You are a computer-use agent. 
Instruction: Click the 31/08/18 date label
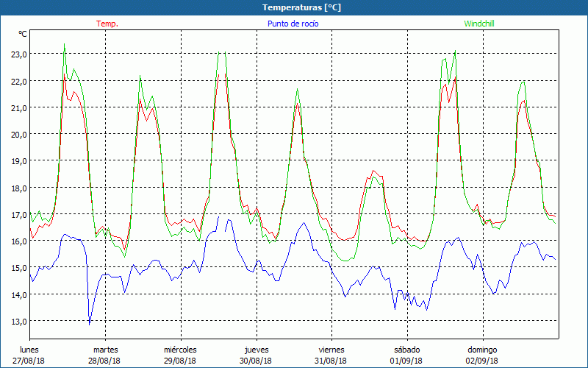tap(331, 361)
